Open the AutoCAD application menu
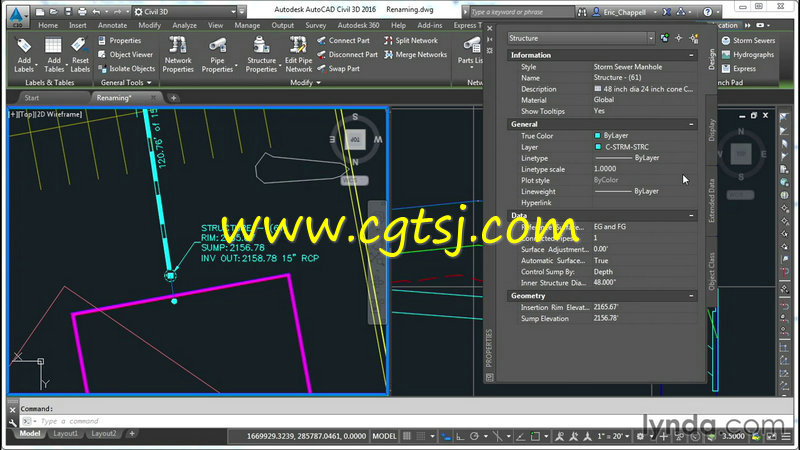This screenshot has height=450, width=800. tap(17, 15)
